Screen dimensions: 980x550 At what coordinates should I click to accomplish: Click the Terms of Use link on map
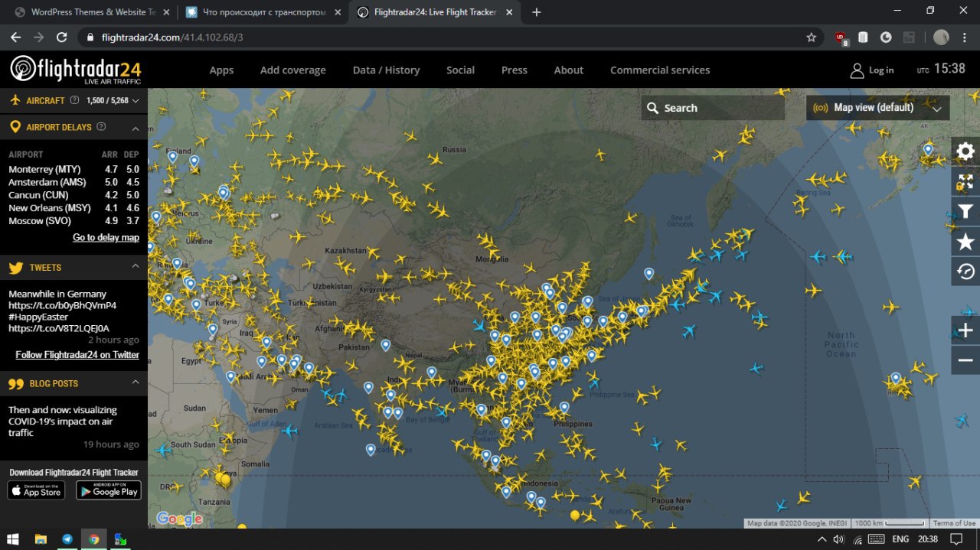(954, 523)
